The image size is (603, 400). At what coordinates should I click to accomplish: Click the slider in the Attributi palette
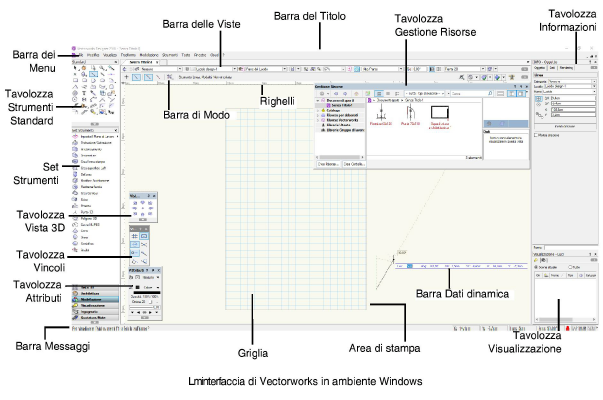click(x=145, y=307)
